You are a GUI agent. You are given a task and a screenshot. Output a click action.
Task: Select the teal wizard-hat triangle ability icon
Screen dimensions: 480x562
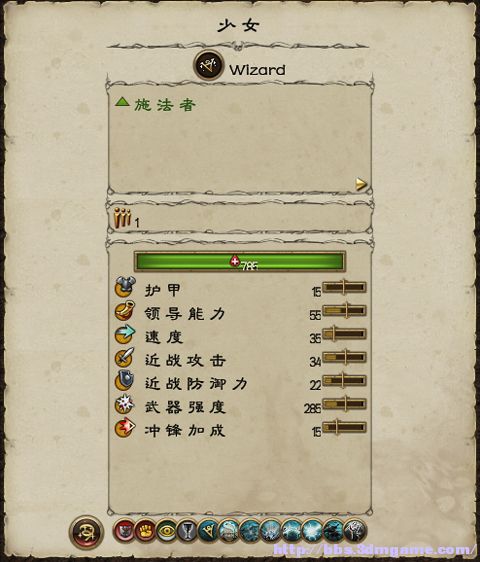(x=208, y=530)
